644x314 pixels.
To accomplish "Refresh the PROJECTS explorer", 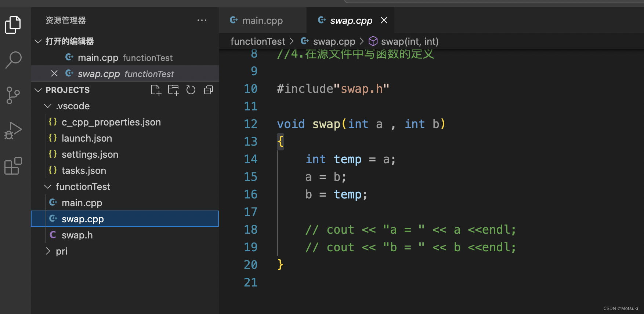I will [191, 90].
